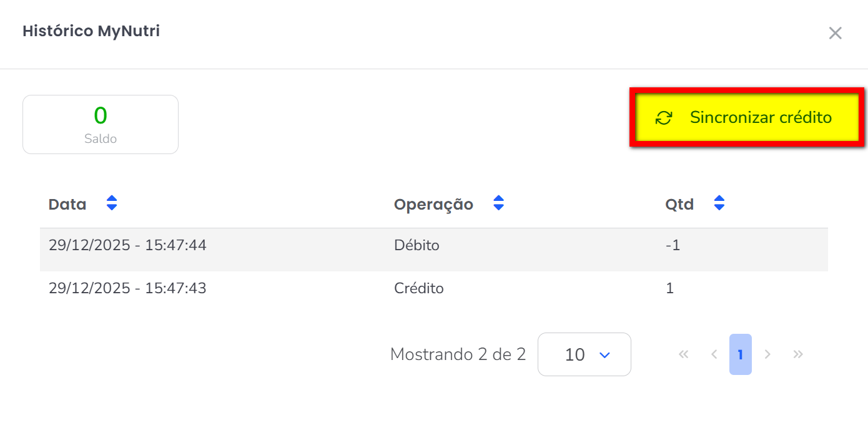Click the Operação column header text
Image resolution: width=868 pixels, height=433 pixels.
[433, 204]
